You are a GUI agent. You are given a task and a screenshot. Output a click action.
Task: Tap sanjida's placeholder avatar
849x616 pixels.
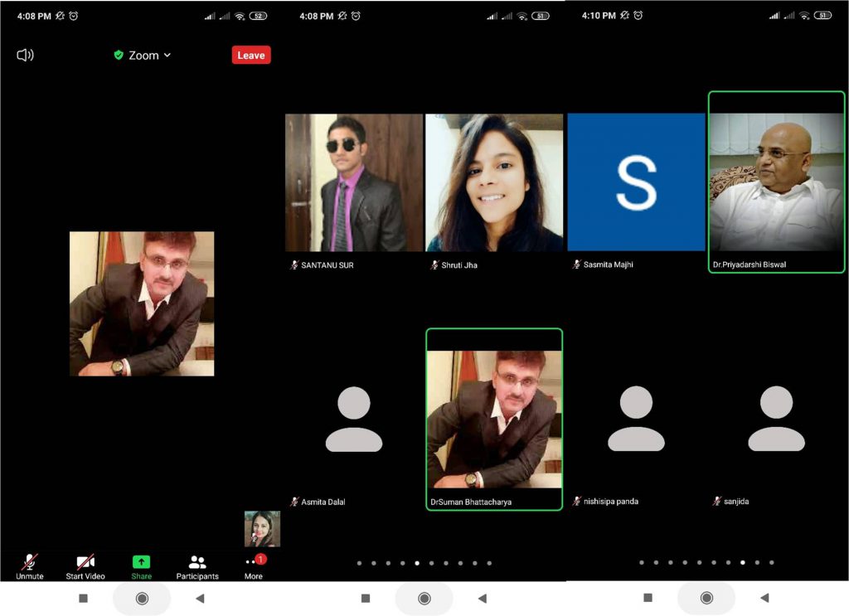click(x=777, y=419)
